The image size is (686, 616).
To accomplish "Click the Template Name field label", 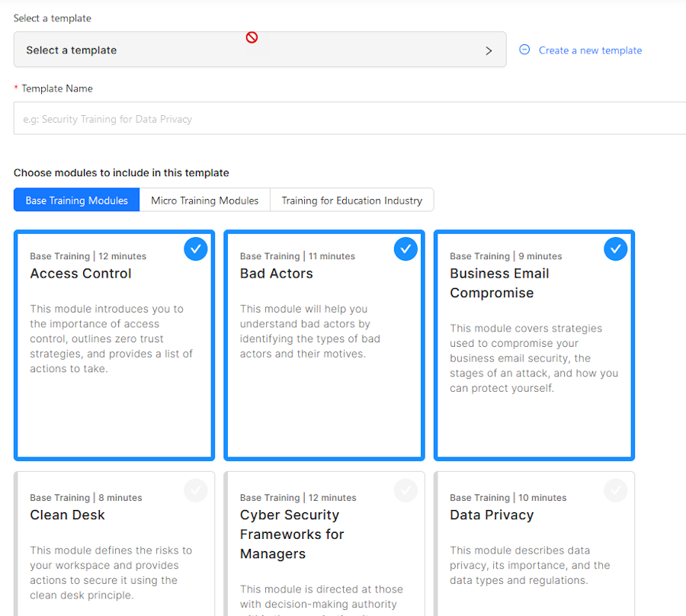I will pos(57,88).
